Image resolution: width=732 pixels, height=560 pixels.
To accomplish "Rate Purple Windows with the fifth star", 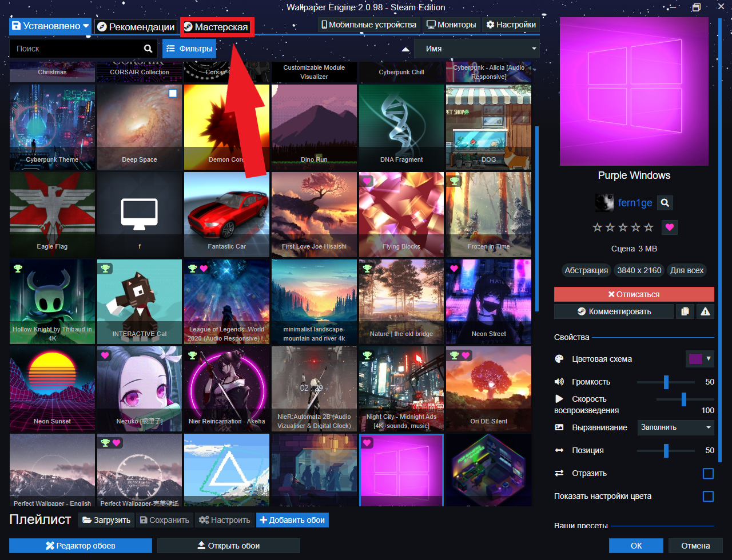I will pos(648,227).
